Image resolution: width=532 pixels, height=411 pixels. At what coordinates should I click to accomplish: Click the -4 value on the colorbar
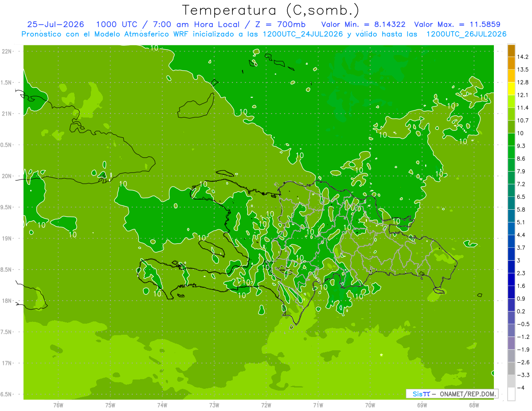pos(521,388)
